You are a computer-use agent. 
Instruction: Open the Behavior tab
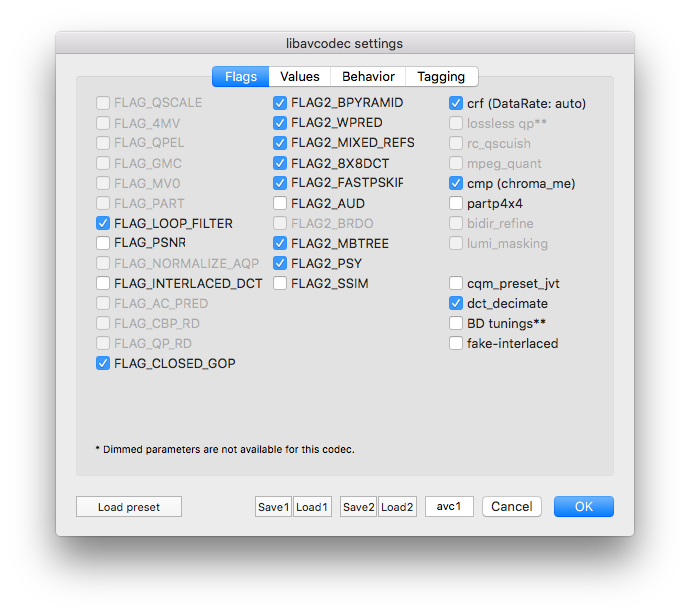coord(368,77)
